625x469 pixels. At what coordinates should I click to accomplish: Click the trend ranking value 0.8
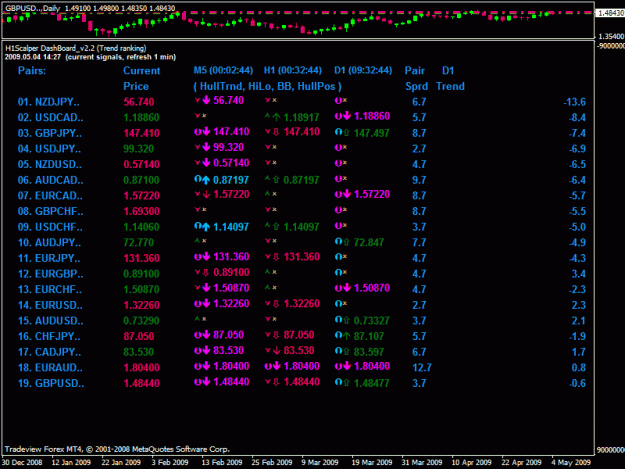point(579,367)
